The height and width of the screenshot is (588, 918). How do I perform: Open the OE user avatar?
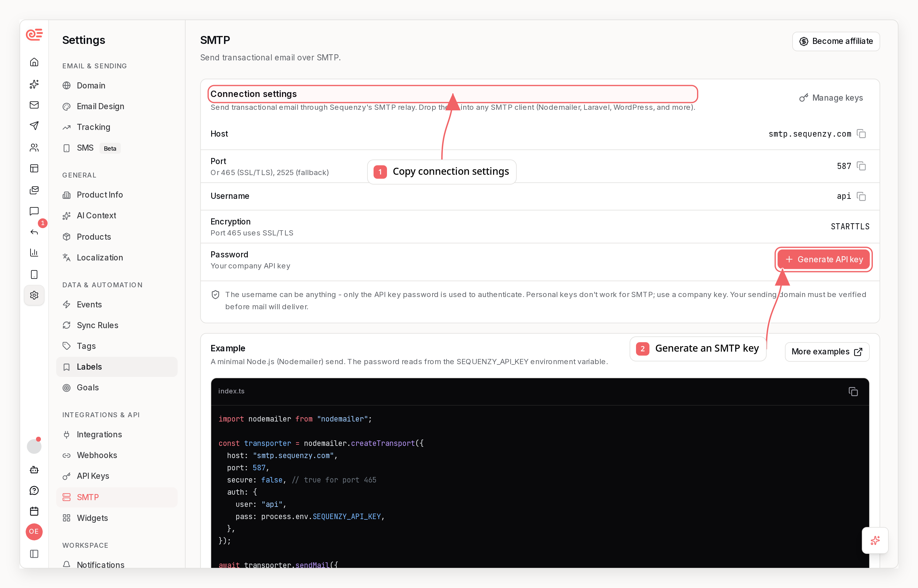coord(34,532)
